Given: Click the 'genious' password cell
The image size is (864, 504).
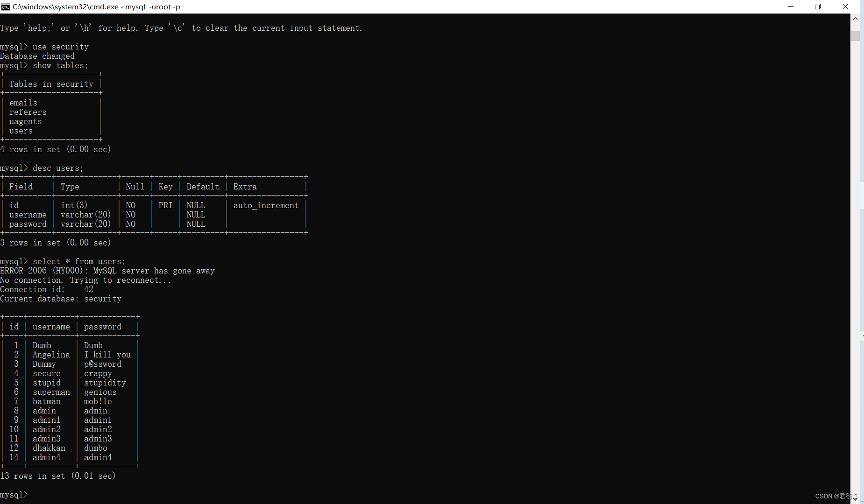Looking at the screenshot, I should [100, 392].
